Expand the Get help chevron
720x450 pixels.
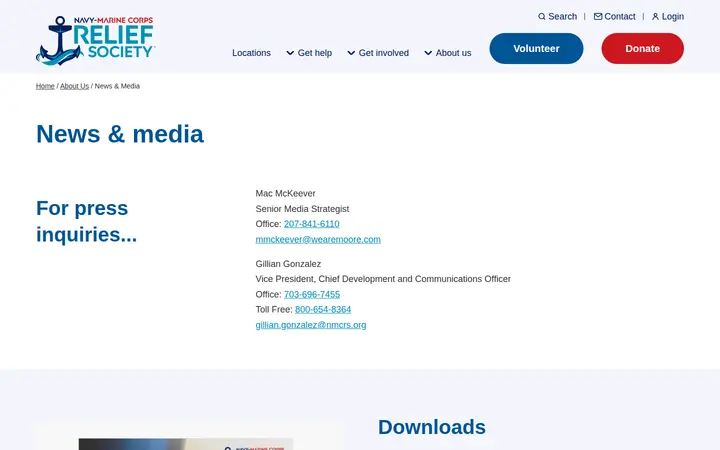[290, 53]
